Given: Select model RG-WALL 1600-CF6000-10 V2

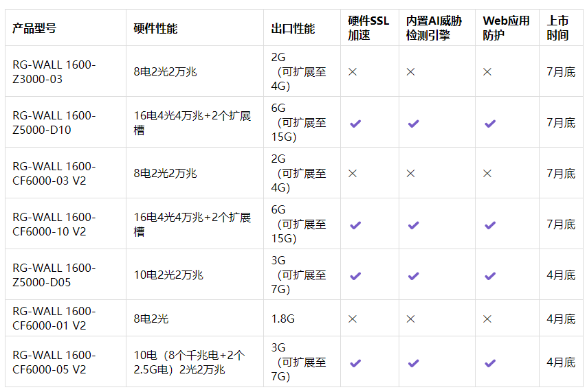Looking at the screenshot, I should click(x=54, y=224).
